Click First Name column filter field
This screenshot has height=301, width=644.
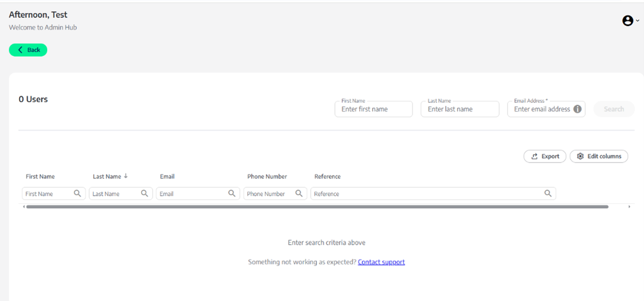pos(54,194)
